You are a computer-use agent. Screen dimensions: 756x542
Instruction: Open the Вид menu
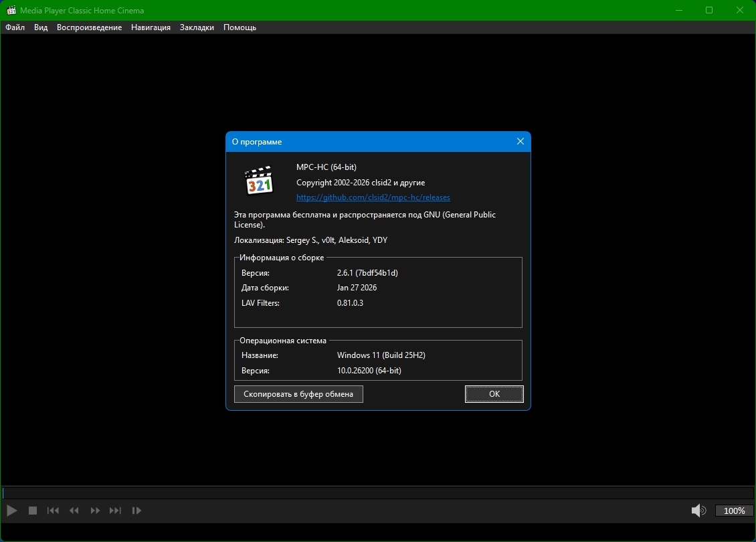(41, 27)
